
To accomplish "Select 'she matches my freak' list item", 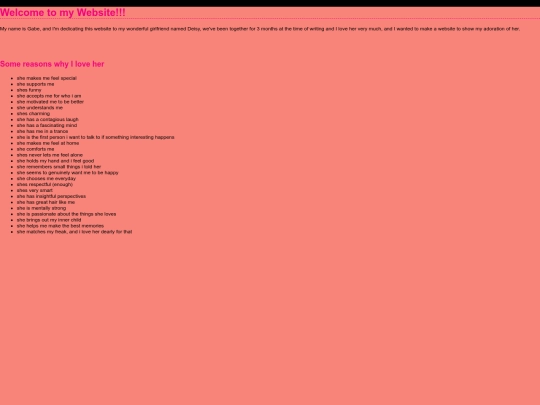I will pos(75,232).
